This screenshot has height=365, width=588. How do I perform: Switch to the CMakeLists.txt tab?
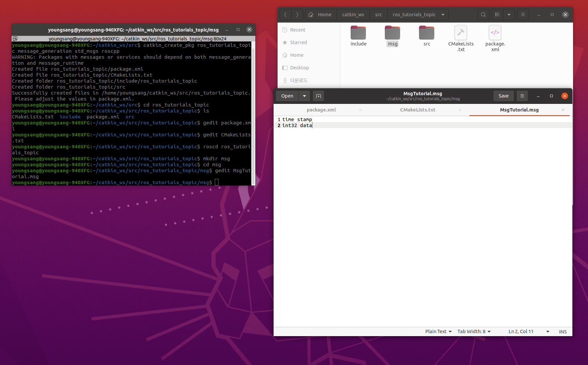coord(417,110)
